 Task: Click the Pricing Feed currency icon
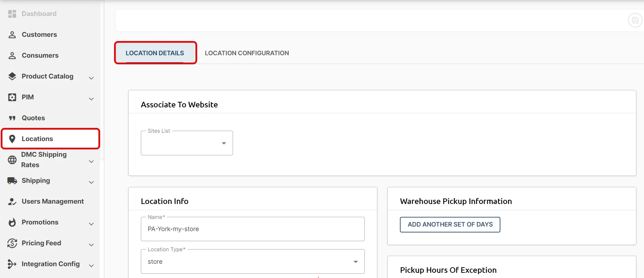[12, 243]
